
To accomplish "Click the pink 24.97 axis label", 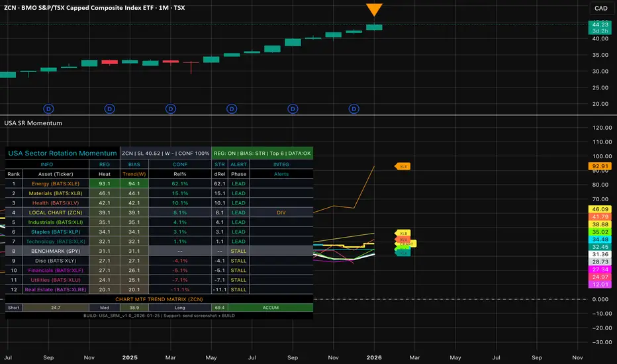I will [600, 277].
